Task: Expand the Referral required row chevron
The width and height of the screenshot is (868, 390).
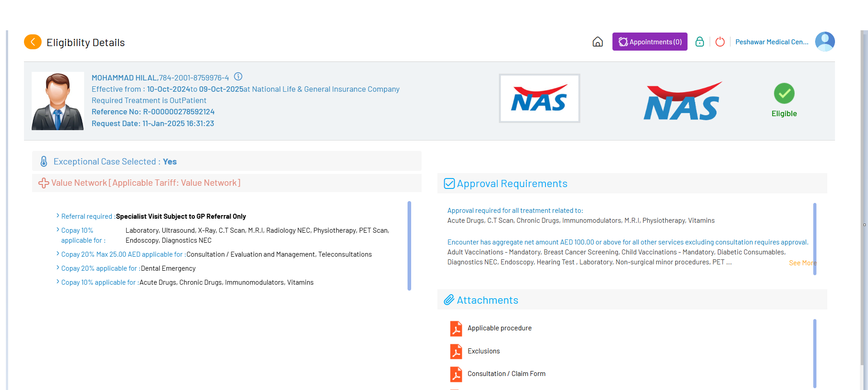Action: (58, 216)
